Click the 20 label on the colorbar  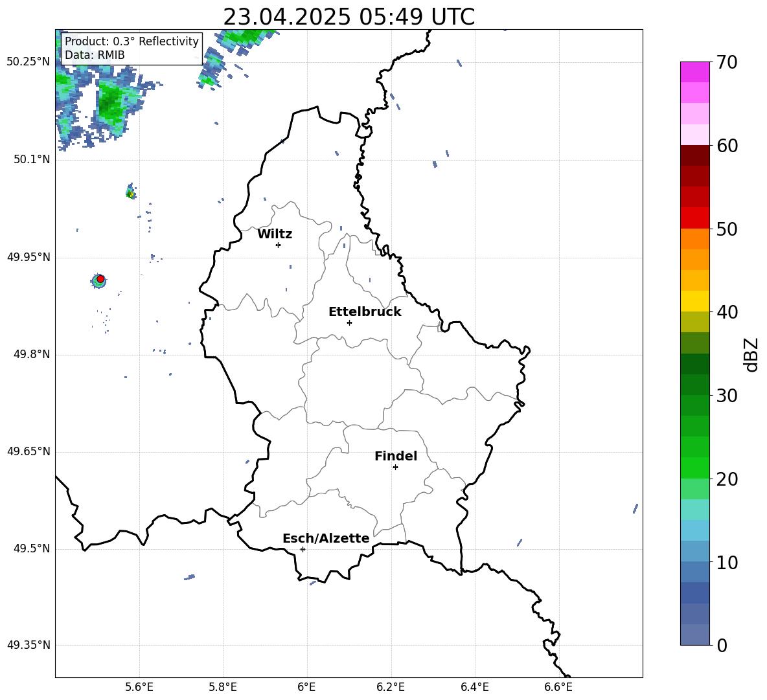tap(726, 479)
